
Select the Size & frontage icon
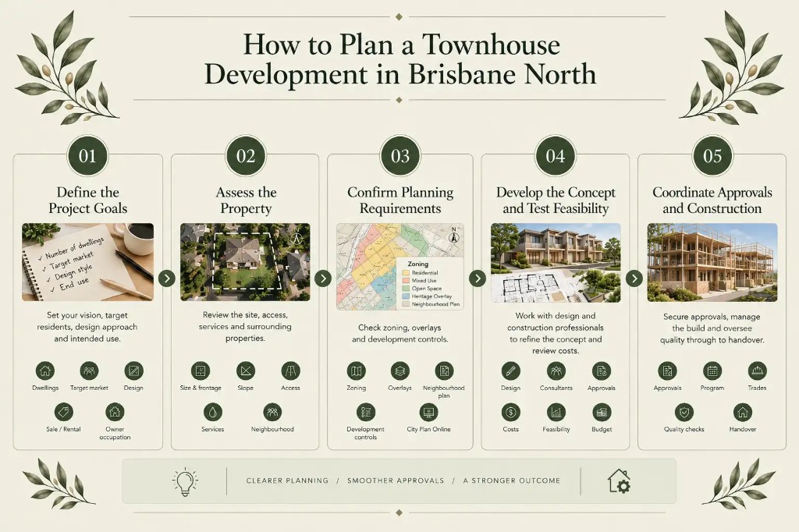[x=201, y=371]
